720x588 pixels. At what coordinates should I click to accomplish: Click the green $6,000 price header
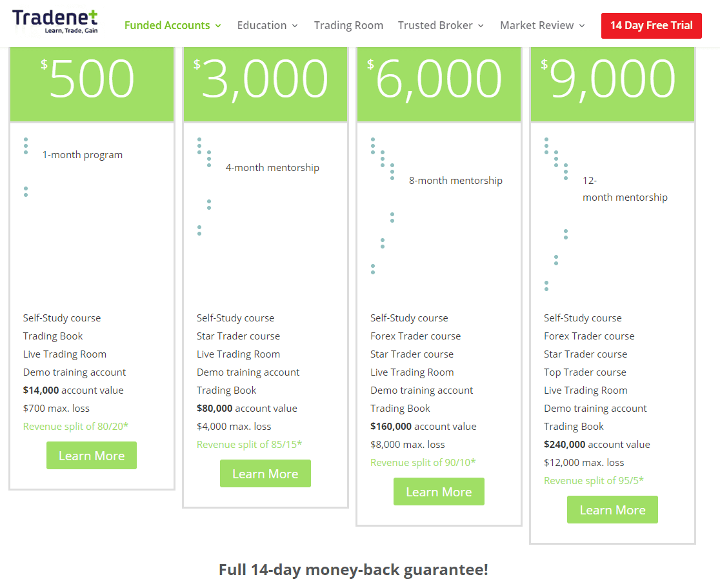coord(439,84)
